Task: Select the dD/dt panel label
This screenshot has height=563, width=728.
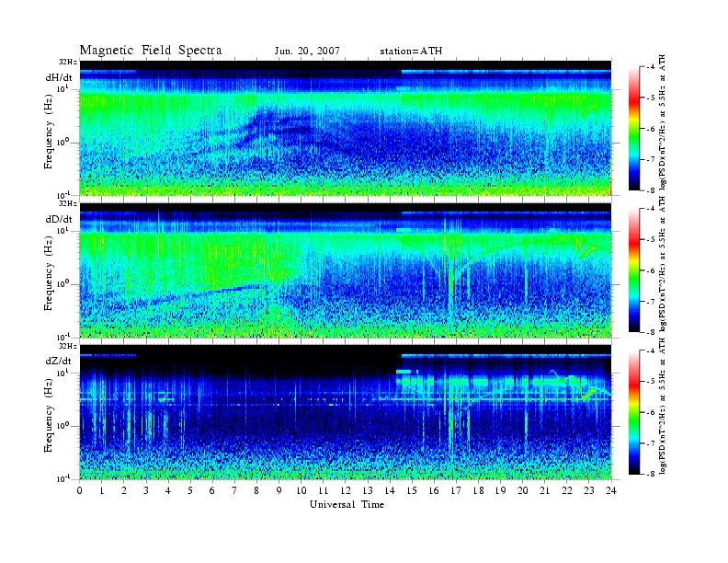Action: coord(59,219)
